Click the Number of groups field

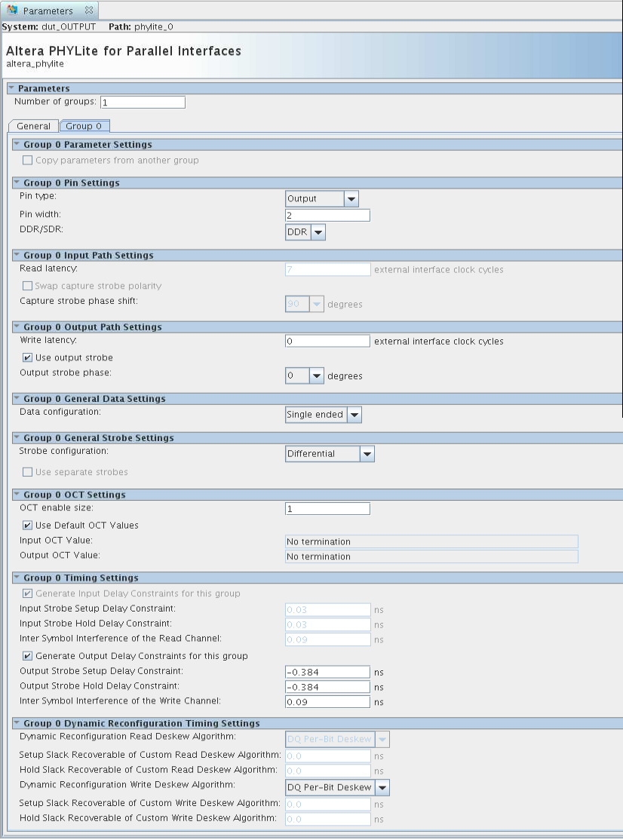coord(143,103)
